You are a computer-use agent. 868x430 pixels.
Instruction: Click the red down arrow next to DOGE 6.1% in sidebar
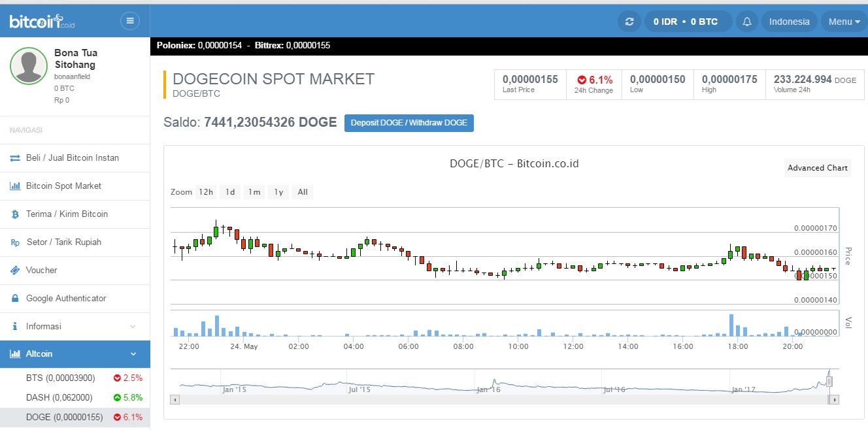117,417
